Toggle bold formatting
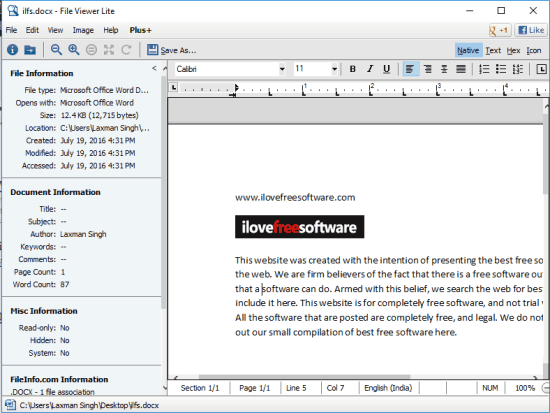Viewport: 550px width, 413px height. (353, 69)
